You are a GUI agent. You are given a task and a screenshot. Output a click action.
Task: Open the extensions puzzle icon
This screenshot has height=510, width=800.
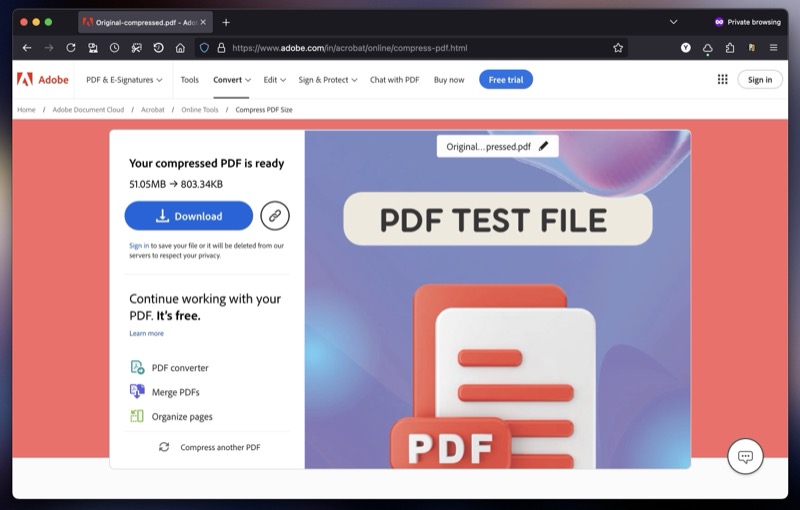[730, 48]
